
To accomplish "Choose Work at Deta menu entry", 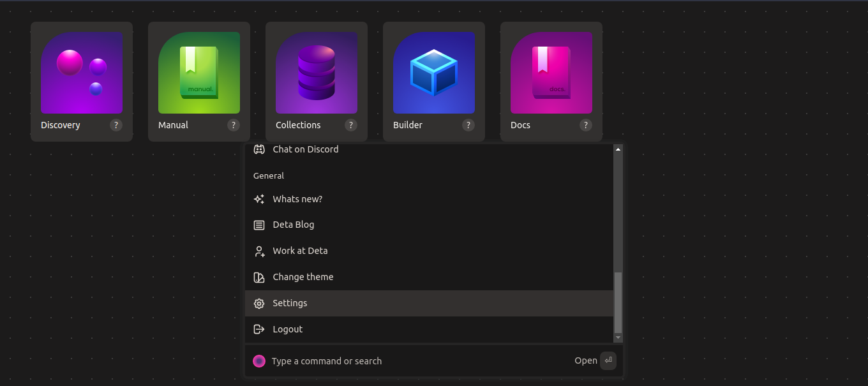I will (x=429, y=251).
